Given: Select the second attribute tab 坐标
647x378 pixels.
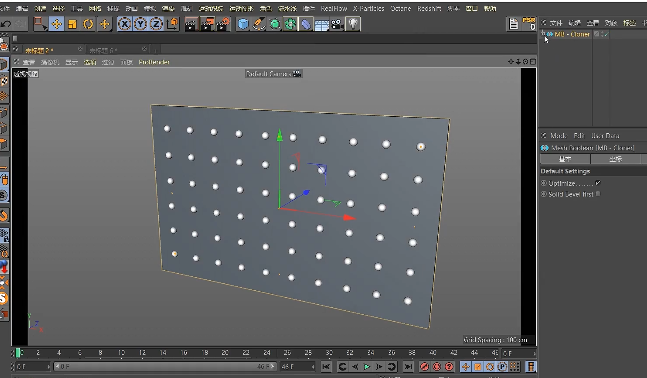Looking at the screenshot, I should tap(616, 159).
